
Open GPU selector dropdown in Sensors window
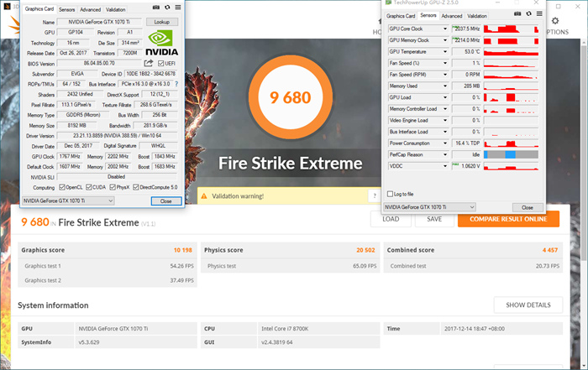(x=428, y=206)
